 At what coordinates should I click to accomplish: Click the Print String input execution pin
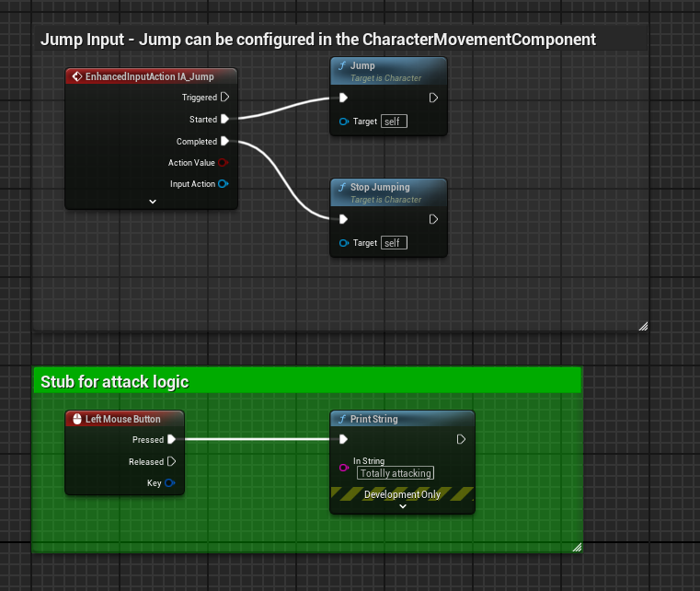tap(343, 439)
